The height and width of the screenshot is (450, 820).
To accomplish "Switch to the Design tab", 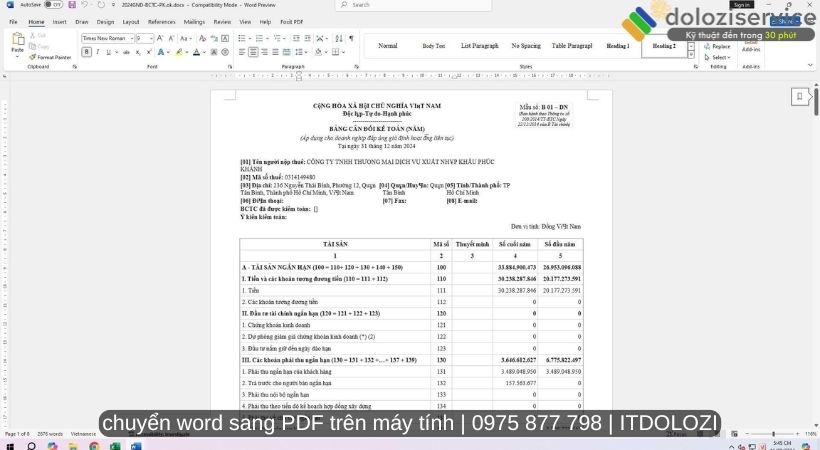I will click(105, 22).
